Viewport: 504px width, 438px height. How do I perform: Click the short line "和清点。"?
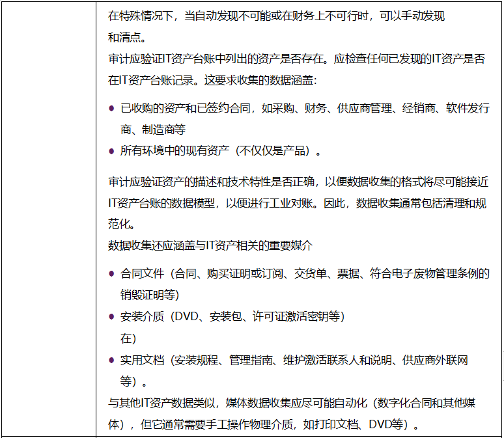pos(129,37)
